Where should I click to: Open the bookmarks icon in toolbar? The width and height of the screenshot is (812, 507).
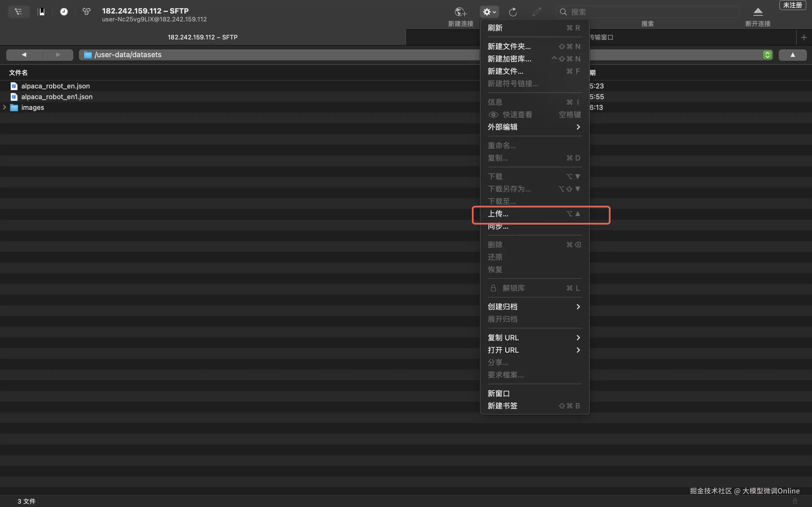(41, 12)
